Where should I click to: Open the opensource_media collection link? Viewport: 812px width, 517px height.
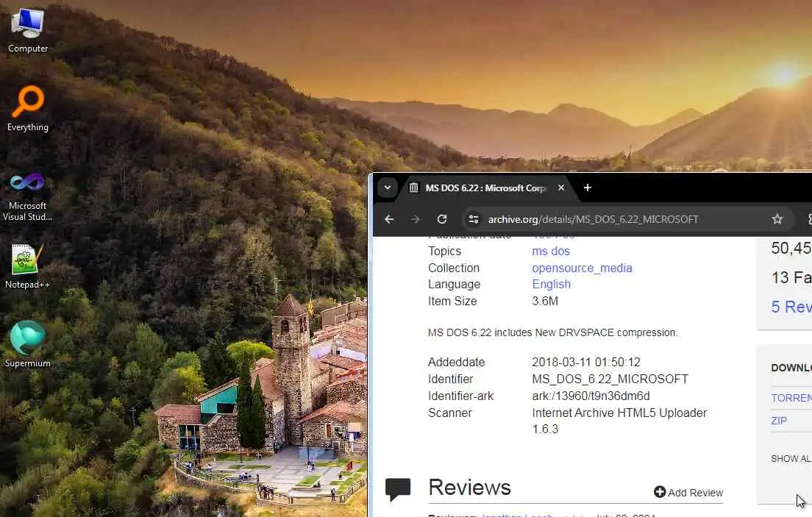click(582, 268)
